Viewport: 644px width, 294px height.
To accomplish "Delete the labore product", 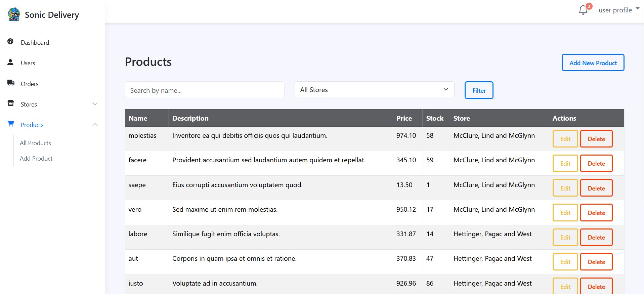I will pos(596,237).
